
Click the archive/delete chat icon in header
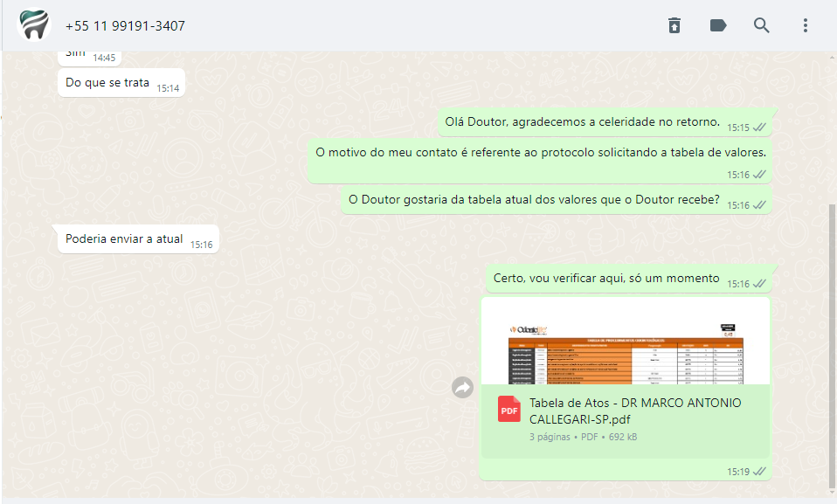pyautogui.click(x=674, y=25)
